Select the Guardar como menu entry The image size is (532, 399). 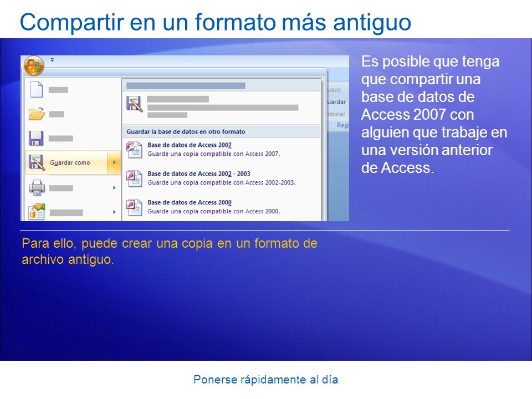[x=73, y=162]
